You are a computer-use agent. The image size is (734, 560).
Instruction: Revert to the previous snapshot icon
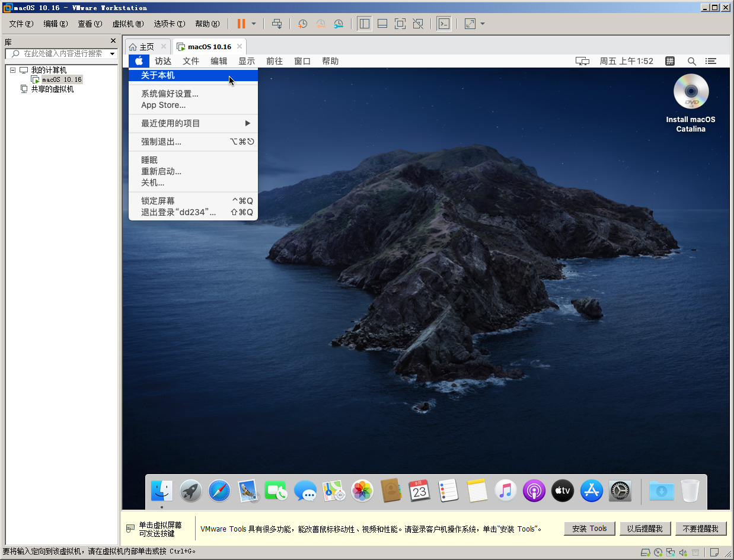pos(321,24)
